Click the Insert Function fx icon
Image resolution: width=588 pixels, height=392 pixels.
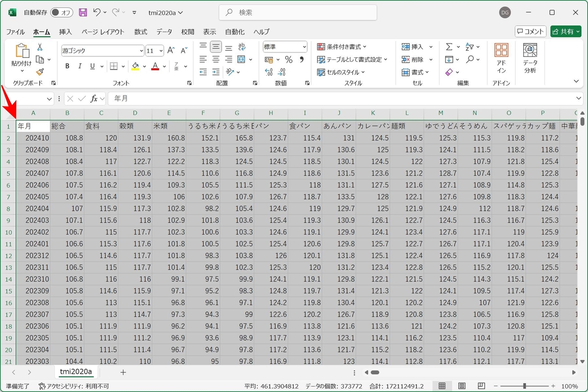tap(95, 98)
